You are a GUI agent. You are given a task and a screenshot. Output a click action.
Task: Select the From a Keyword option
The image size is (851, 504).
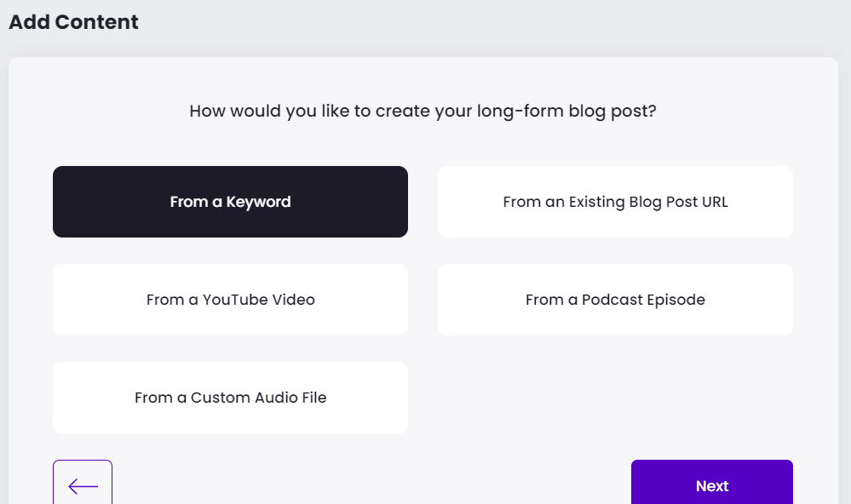pyautogui.click(x=230, y=202)
